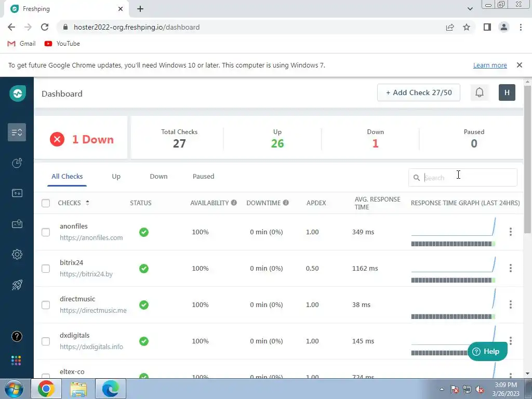Viewport: 532px width, 399px height.
Task: Open the browser side panel icon
Action: [x=487, y=27]
